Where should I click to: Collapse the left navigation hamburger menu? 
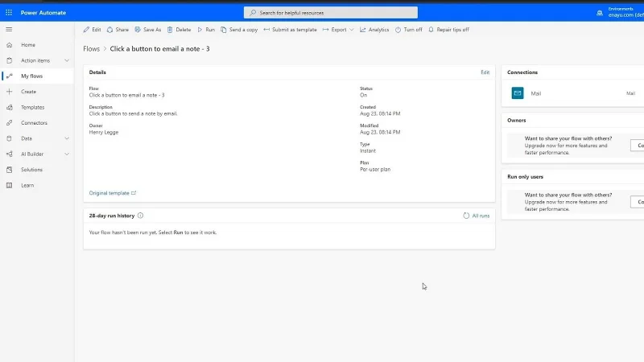pos(9,30)
